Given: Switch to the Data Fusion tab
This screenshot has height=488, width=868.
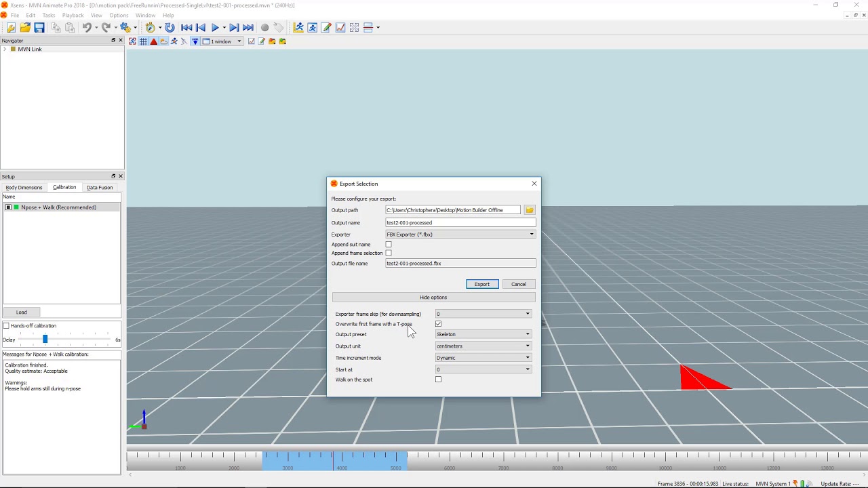Looking at the screenshot, I should coord(100,188).
